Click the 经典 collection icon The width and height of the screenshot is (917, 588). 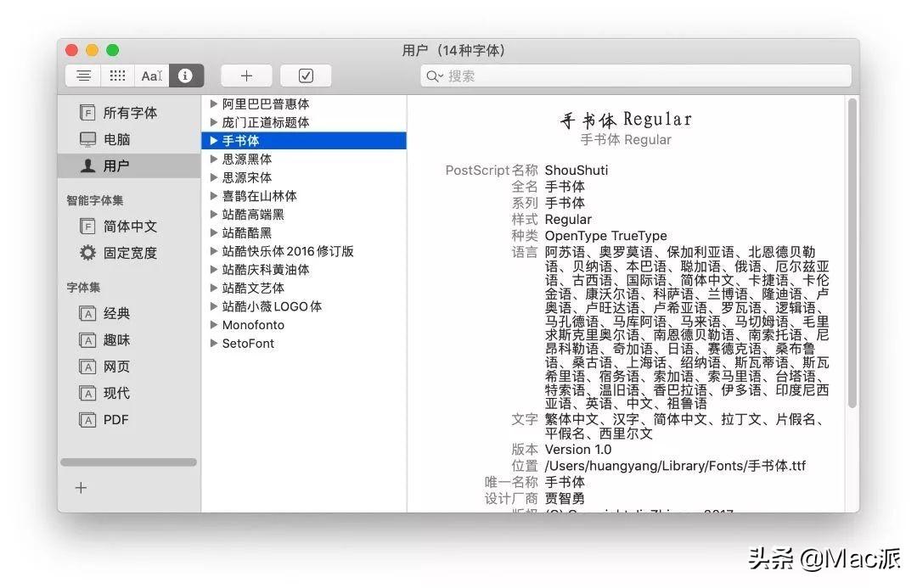coord(87,314)
